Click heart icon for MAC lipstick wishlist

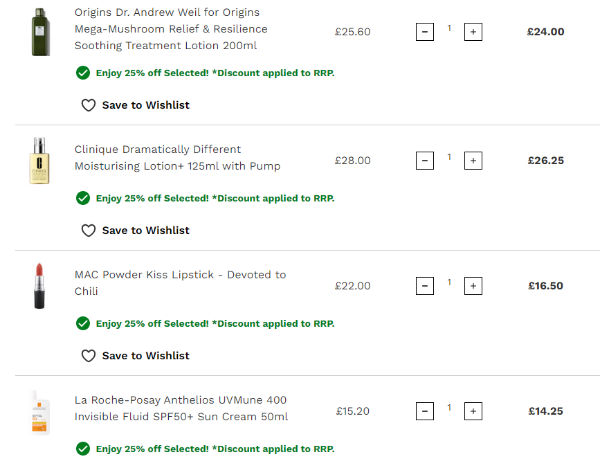tap(88, 356)
